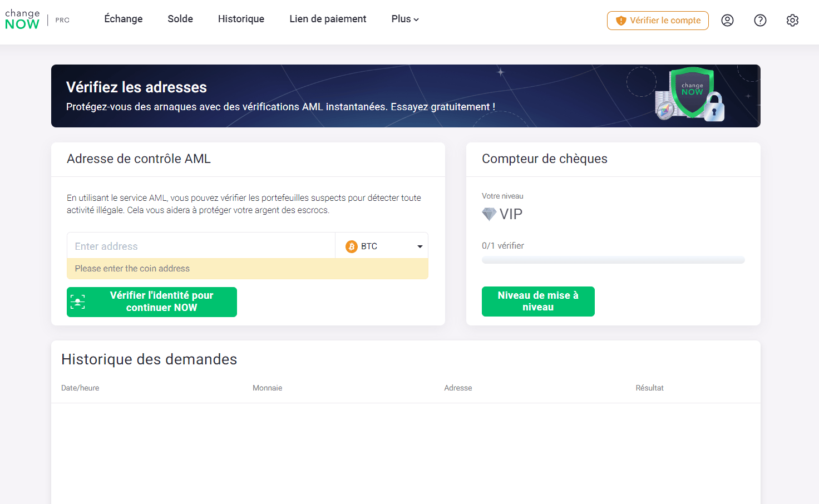Click Vérifier l'identité pour continuer NOW
The height and width of the screenshot is (504, 819).
(152, 302)
